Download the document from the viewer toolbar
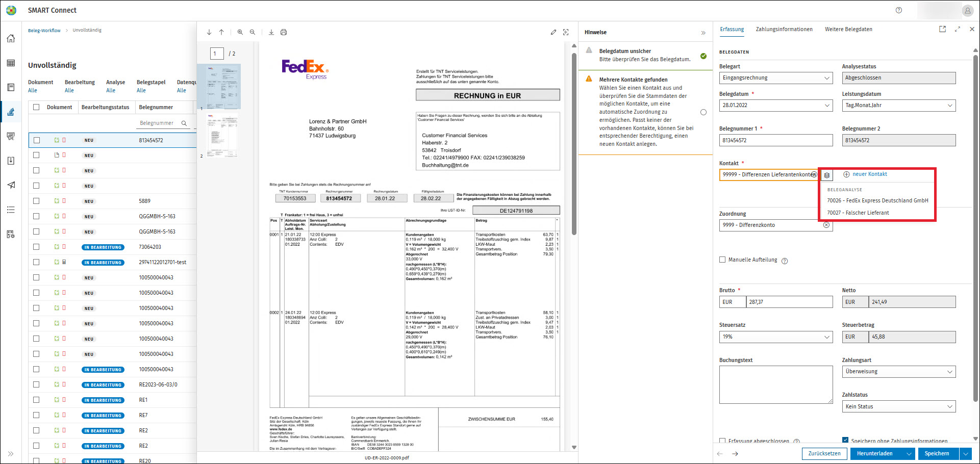This screenshot has height=464, width=980. point(271,32)
